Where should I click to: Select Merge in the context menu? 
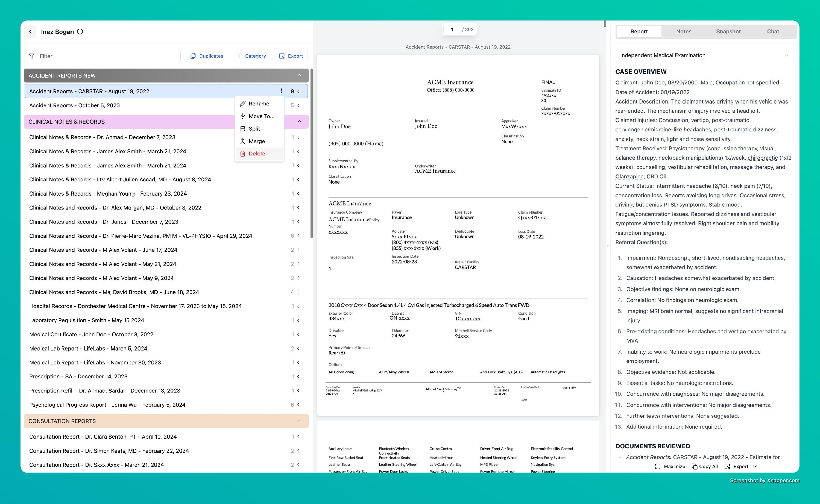coord(256,141)
